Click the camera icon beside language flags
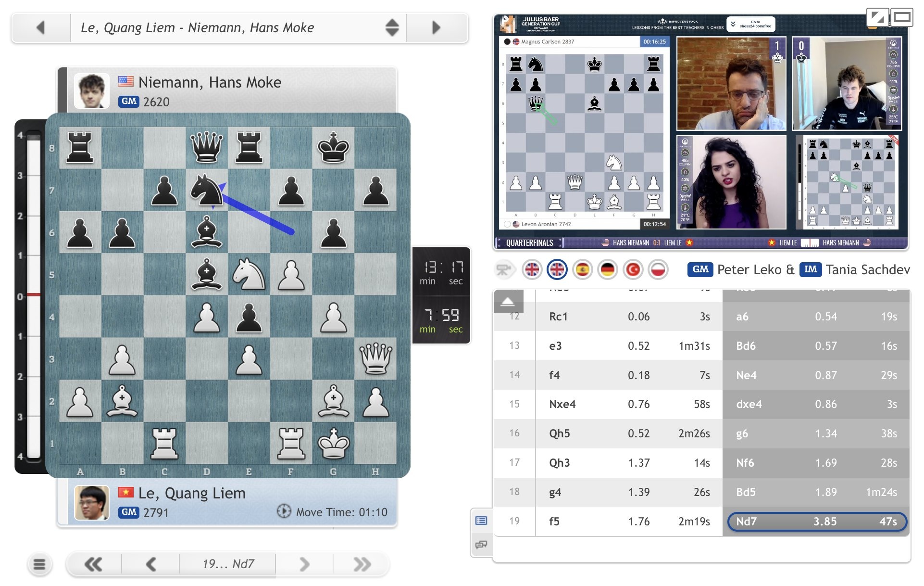924x586 pixels. tap(503, 269)
